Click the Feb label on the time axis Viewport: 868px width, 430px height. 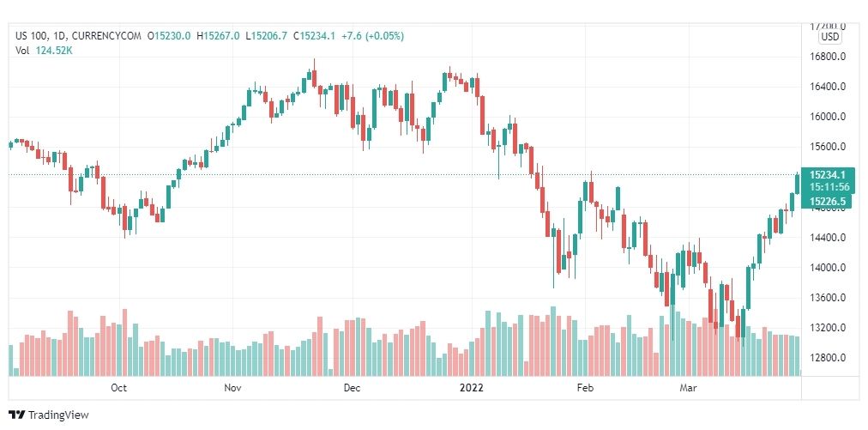tap(585, 388)
